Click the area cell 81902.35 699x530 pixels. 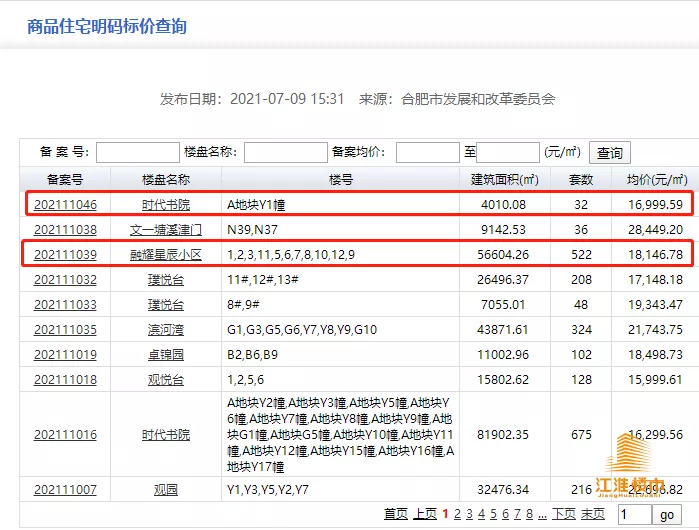click(x=503, y=435)
